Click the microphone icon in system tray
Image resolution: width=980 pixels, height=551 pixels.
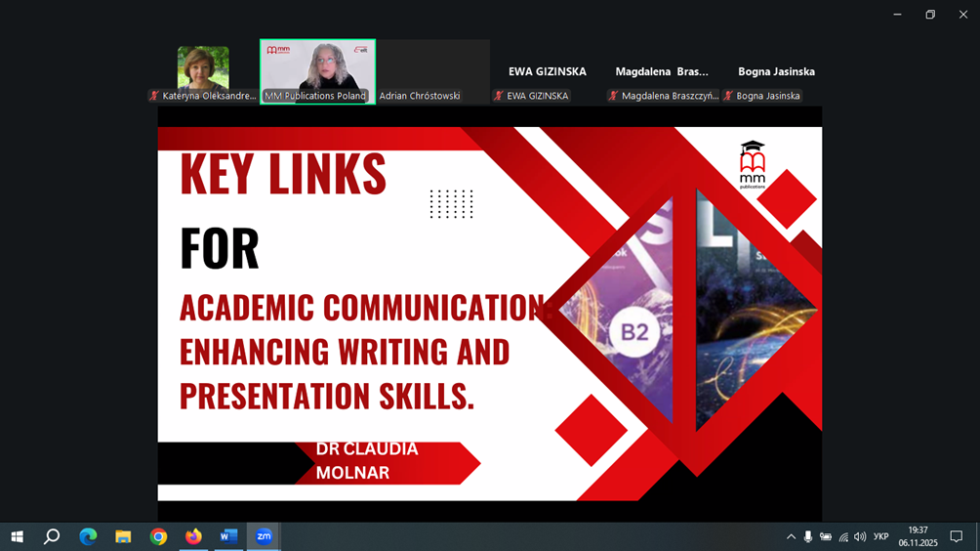point(808,536)
